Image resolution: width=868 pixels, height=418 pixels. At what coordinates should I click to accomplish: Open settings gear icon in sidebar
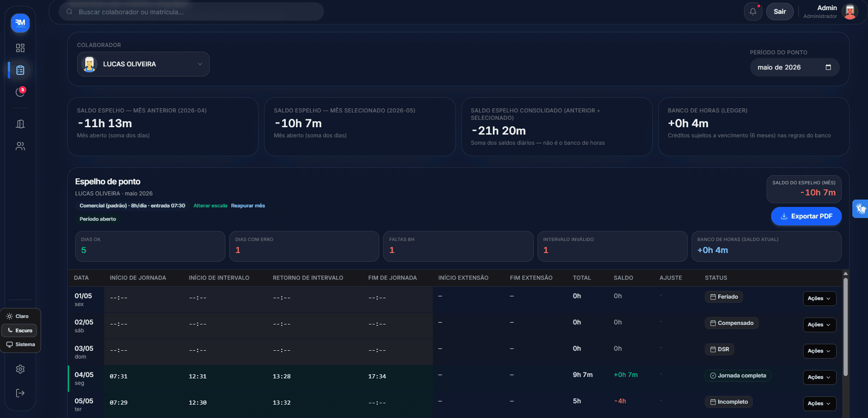pos(20,369)
